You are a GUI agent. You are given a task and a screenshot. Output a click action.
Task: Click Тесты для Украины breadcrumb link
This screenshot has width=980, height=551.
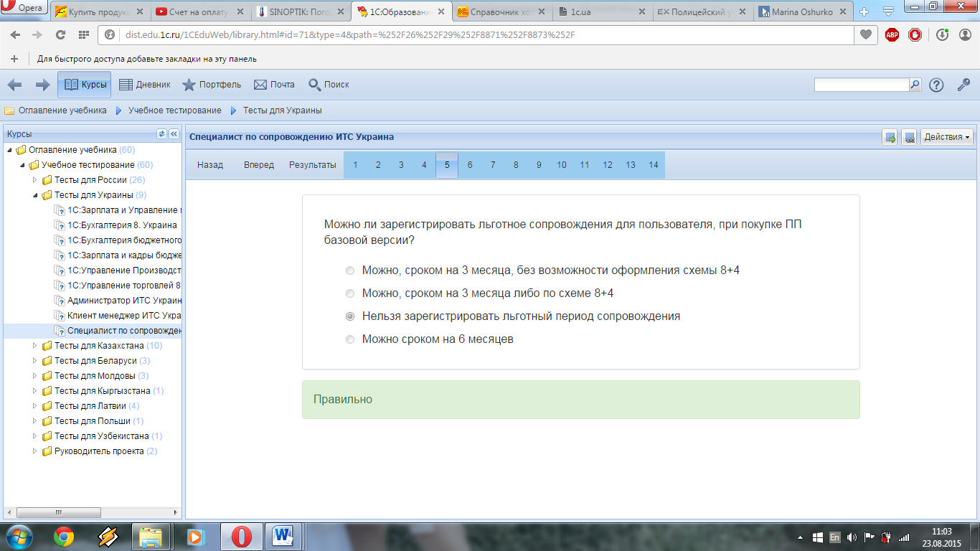click(282, 110)
